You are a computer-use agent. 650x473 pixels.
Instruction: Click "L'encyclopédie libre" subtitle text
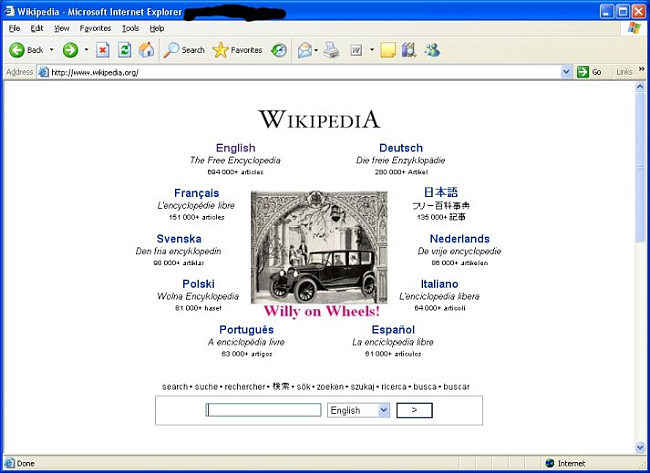(x=196, y=206)
